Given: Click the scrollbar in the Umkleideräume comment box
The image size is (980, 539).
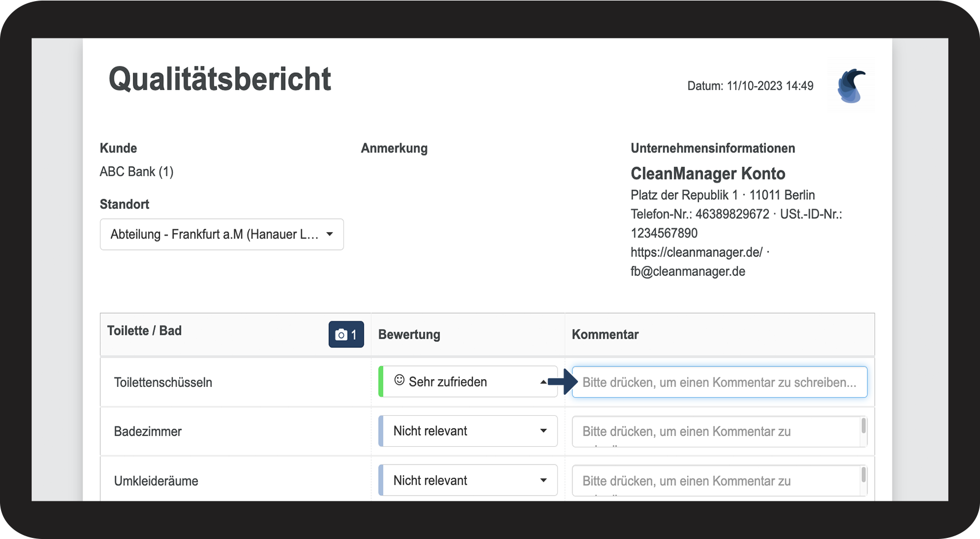Looking at the screenshot, I should pyautogui.click(x=864, y=476).
